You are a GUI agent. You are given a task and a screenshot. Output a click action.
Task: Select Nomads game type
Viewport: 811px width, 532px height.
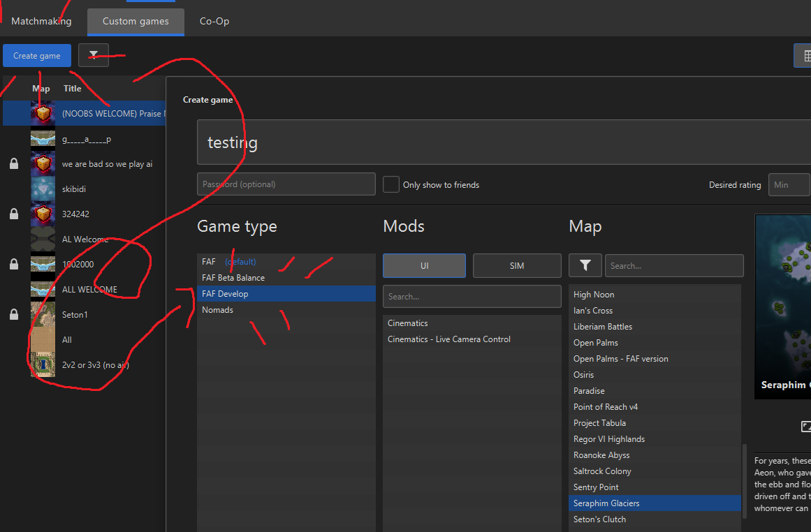[x=286, y=310]
